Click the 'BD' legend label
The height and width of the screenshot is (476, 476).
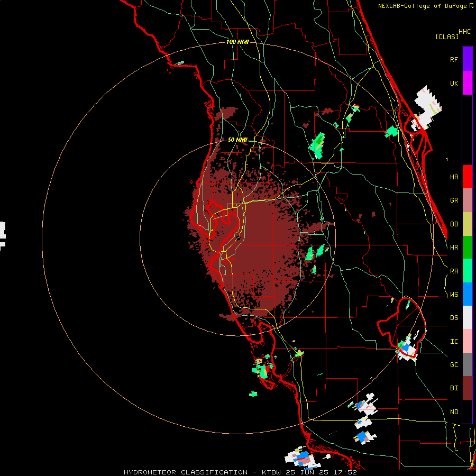(x=454, y=224)
